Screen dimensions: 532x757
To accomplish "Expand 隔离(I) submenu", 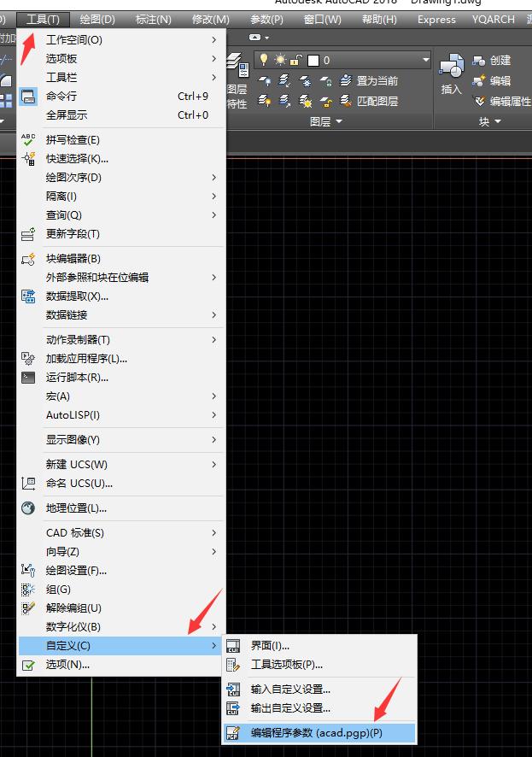I will tap(122, 196).
